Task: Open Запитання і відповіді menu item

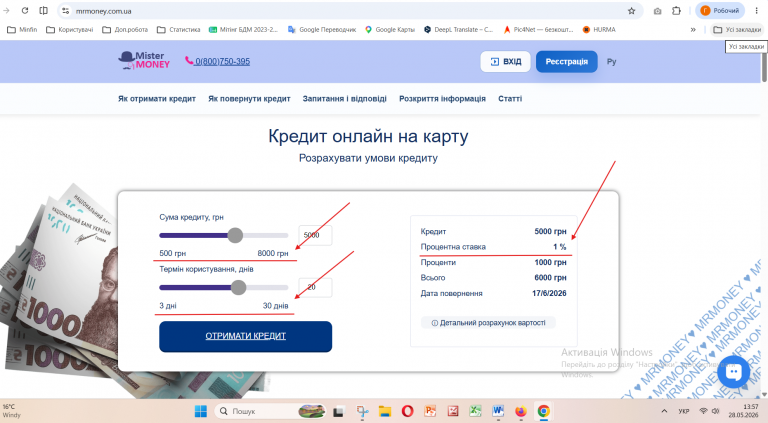Action: coord(345,98)
